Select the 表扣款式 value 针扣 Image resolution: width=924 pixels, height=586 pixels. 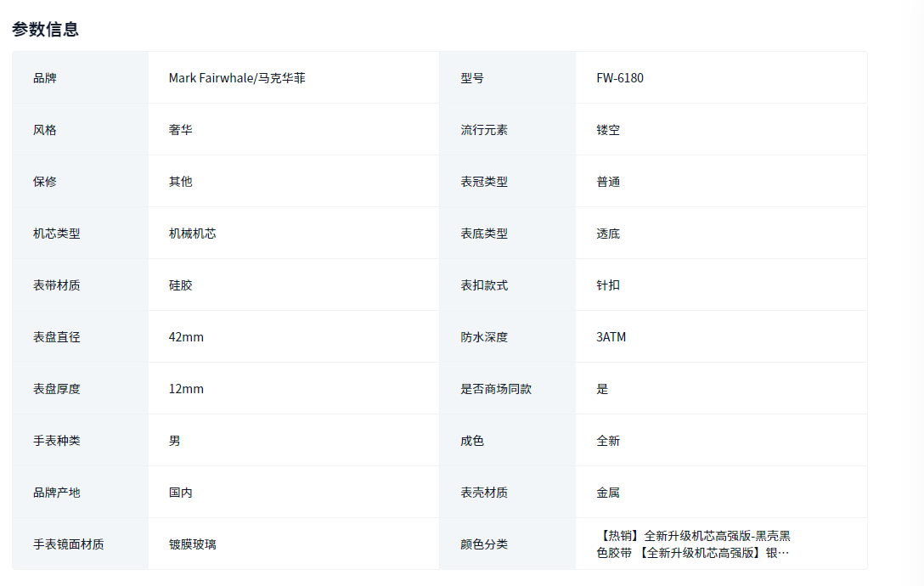tap(608, 285)
